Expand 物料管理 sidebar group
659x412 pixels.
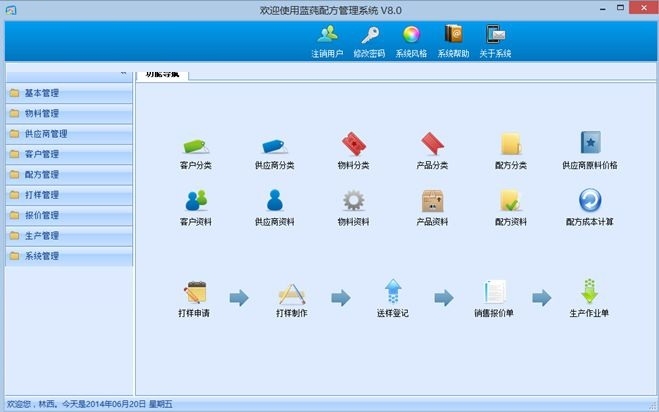[69, 114]
